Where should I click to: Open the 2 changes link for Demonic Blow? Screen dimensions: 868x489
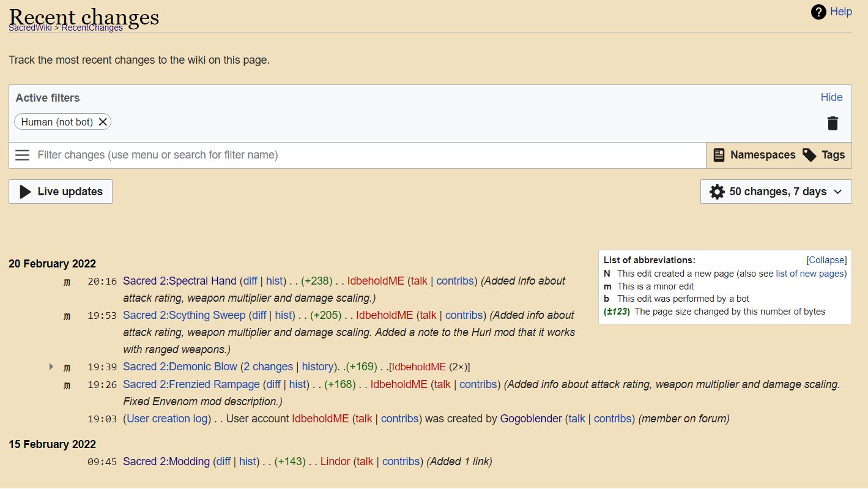point(268,367)
